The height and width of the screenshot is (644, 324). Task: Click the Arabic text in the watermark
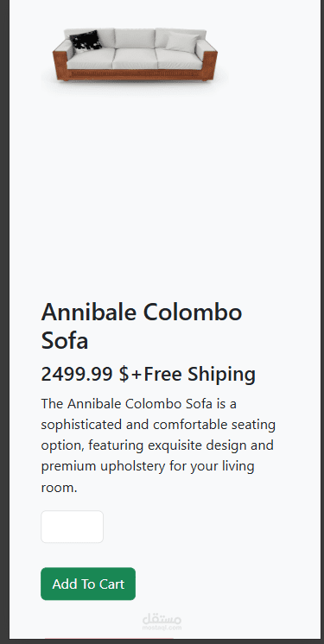(x=162, y=619)
